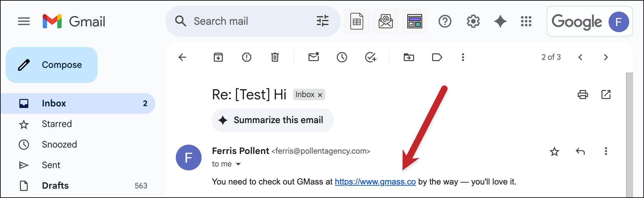Archive the open email
This screenshot has width=644, height=198.
coord(218,57)
